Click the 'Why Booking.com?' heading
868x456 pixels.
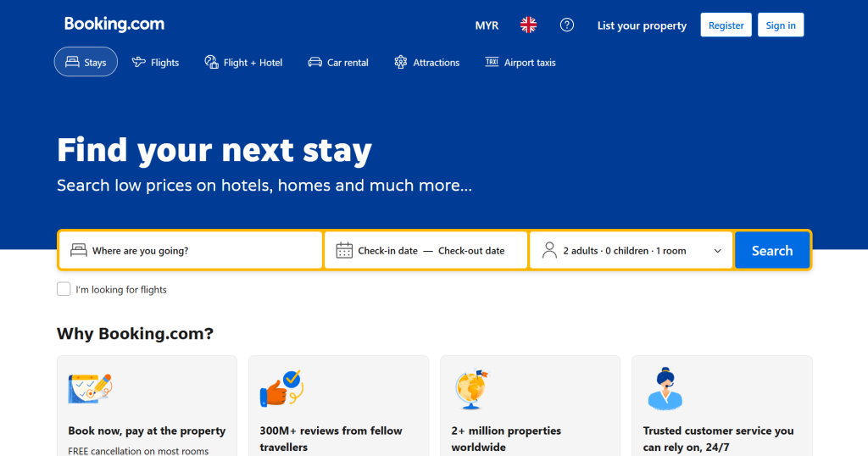coord(135,334)
